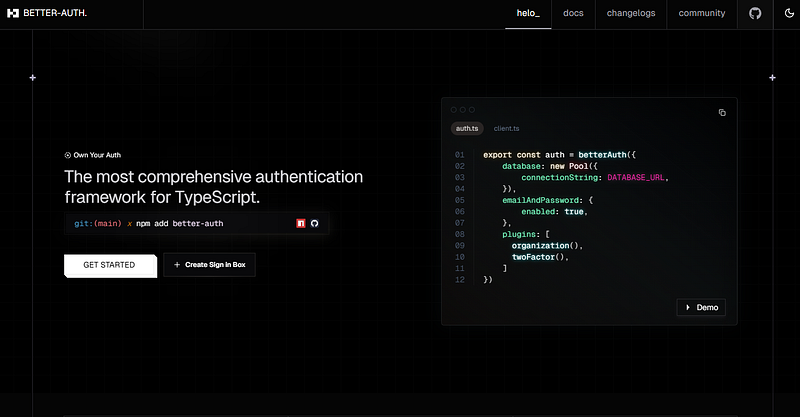Click the 'The most comprehensive authentication' headline

point(214,177)
